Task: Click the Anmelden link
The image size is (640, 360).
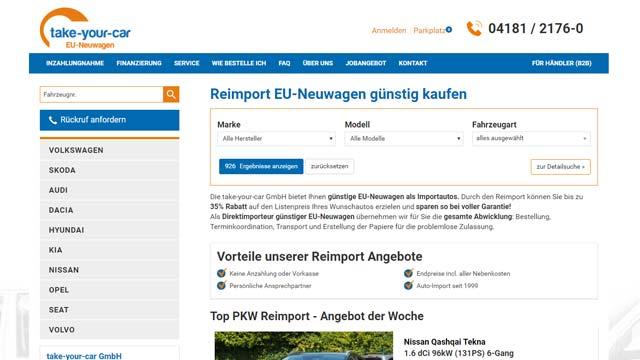Action: (389, 30)
